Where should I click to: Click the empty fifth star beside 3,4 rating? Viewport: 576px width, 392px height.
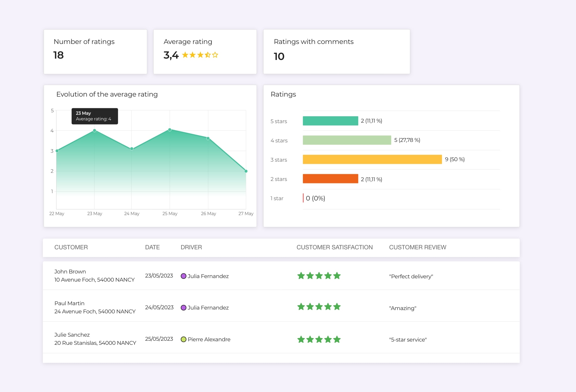point(215,55)
